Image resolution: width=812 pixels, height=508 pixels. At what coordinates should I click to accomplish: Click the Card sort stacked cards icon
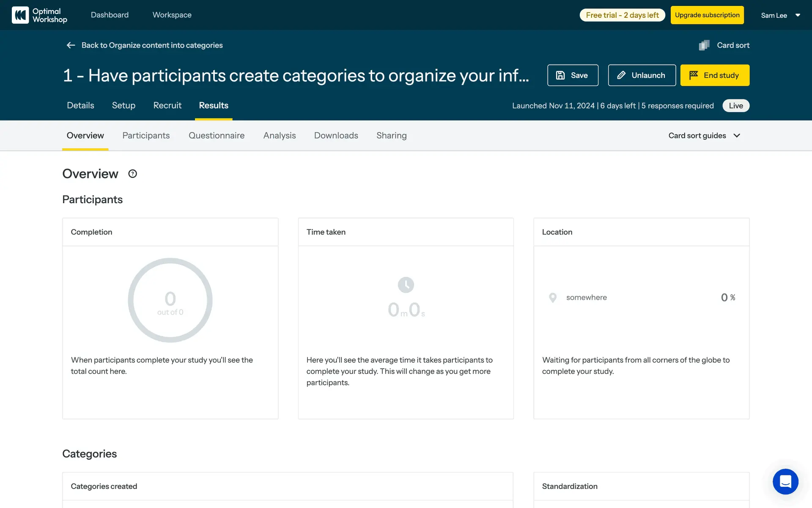click(704, 45)
